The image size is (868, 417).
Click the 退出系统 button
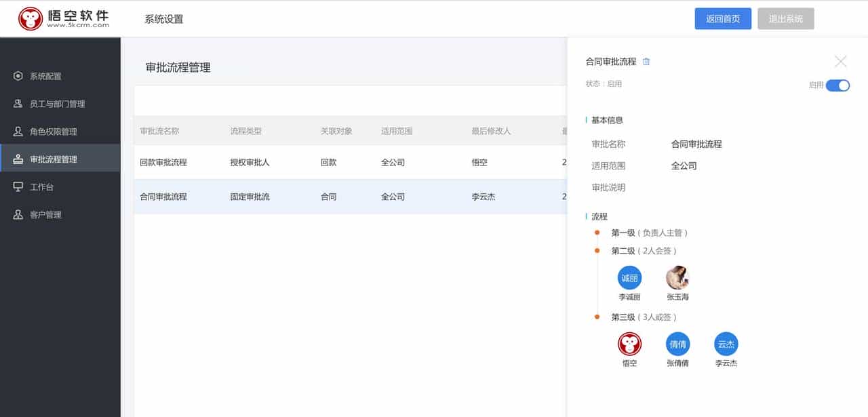tap(786, 18)
